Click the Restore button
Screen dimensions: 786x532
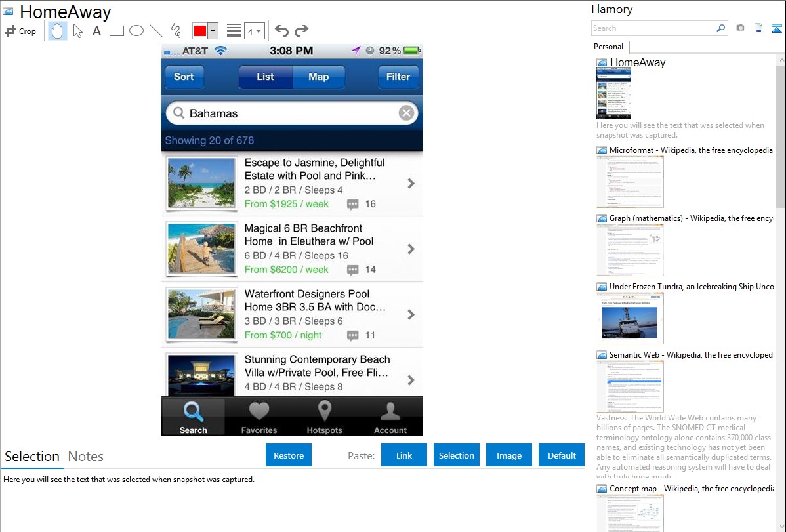click(x=289, y=455)
